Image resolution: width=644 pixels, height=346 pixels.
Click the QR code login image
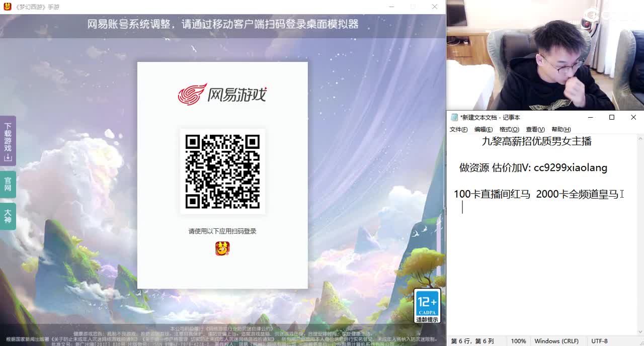coord(222,171)
